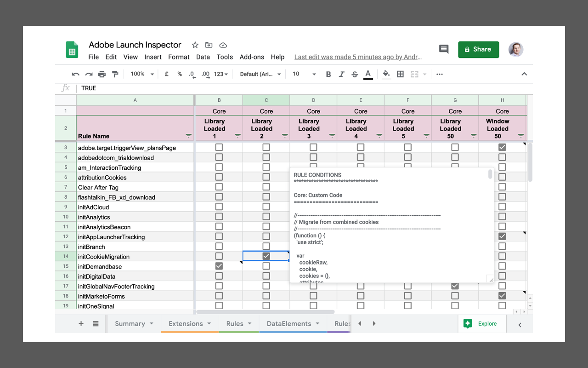Uncheck initMarketoForms Window Loaded 50 checkbox
Screen dimensions: 588x368
[x=502, y=296]
